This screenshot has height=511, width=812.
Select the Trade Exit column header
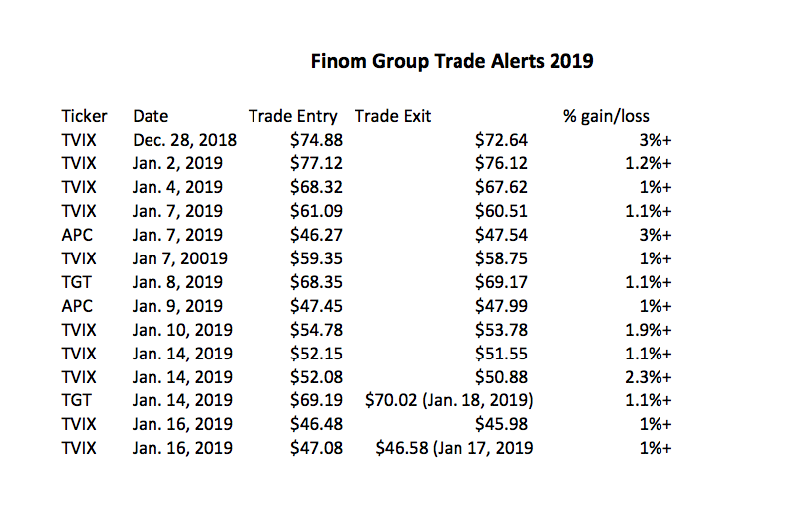(393, 116)
